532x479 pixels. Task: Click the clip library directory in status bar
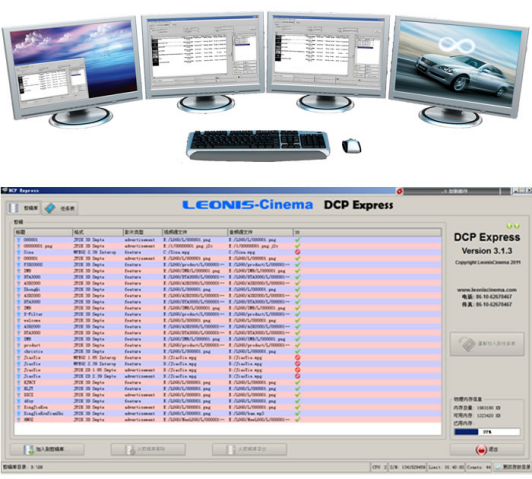pos(23,467)
